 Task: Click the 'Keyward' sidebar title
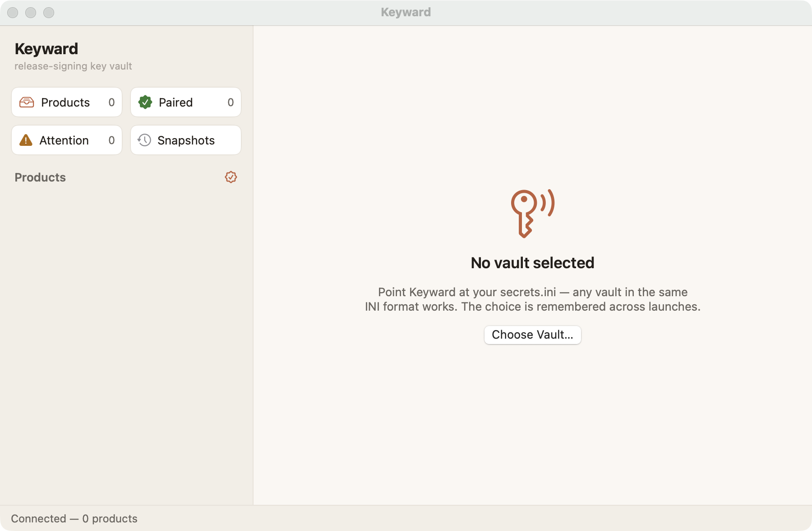coord(46,49)
